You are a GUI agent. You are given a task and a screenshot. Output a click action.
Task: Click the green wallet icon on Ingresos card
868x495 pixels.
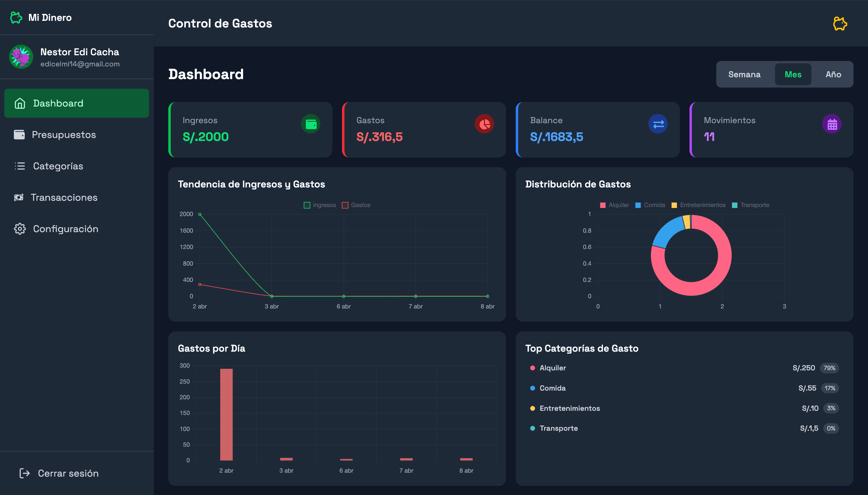click(x=311, y=124)
